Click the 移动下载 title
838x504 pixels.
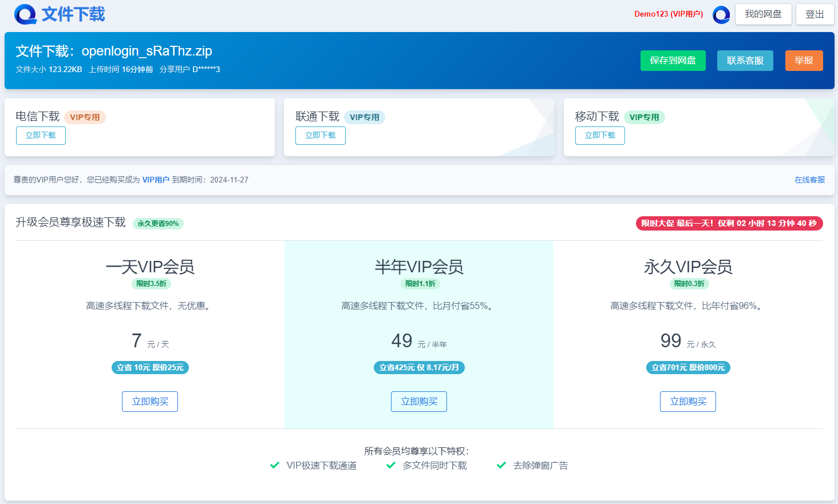pyautogui.click(x=597, y=117)
